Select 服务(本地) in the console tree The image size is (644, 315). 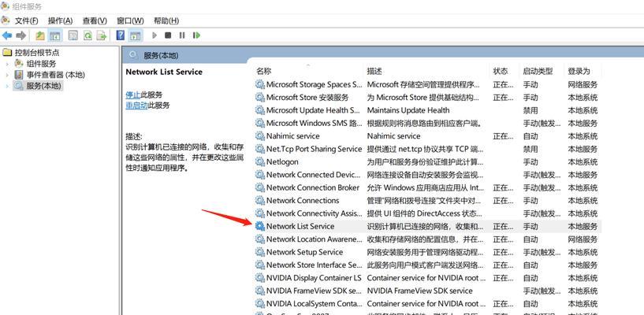[x=44, y=86]
